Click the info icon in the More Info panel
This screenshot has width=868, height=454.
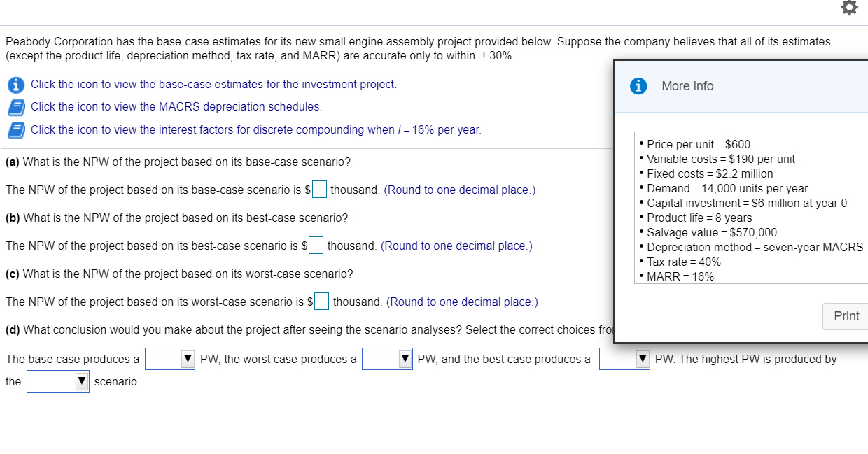636,85
